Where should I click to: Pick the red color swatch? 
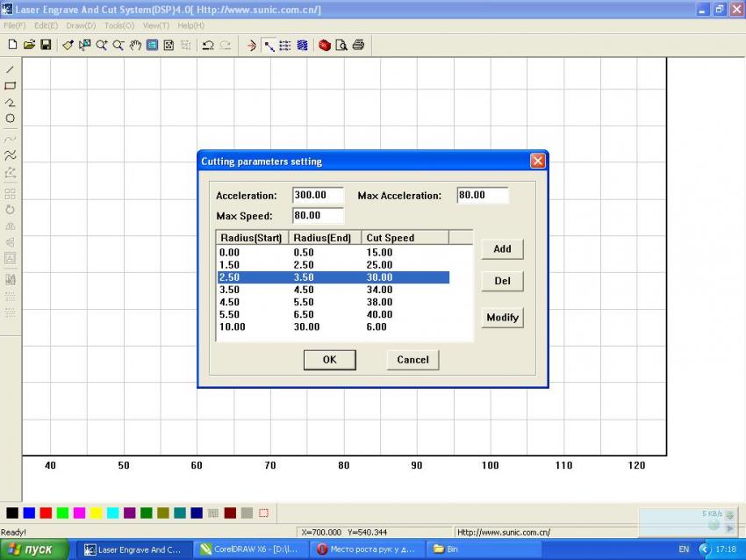click(46, 513)
